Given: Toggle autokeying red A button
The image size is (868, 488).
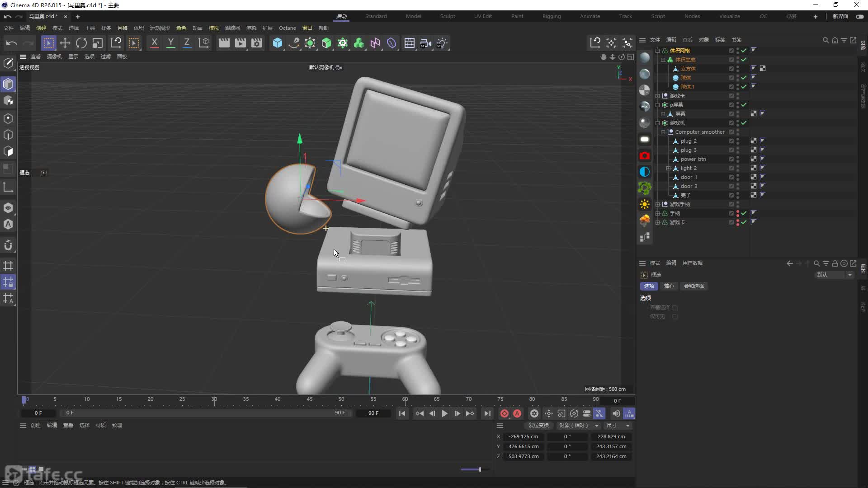Looking at the screenshot, I should [517, 413].
